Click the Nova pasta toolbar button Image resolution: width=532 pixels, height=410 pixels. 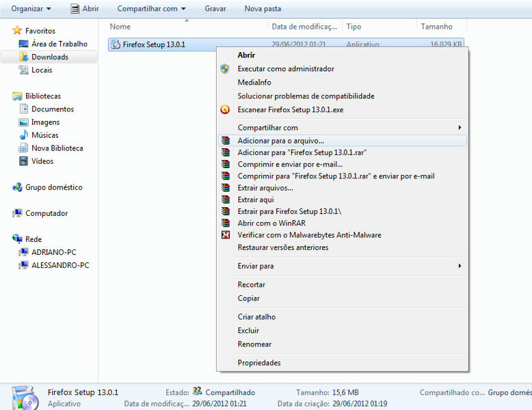[x=263, y=8]
